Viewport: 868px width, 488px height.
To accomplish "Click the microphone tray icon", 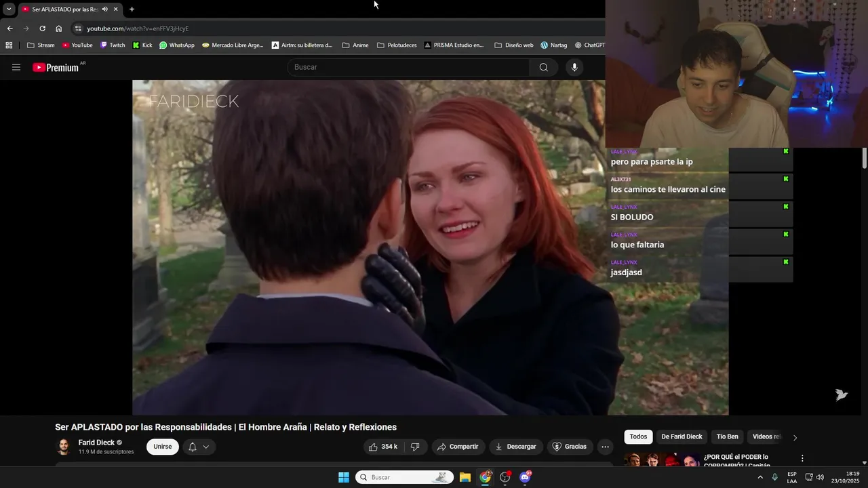I will coord(775,477).
